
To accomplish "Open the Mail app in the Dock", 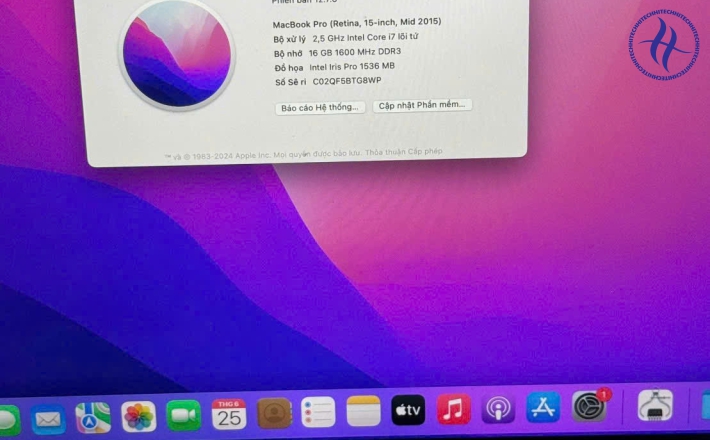I will 48,419.
